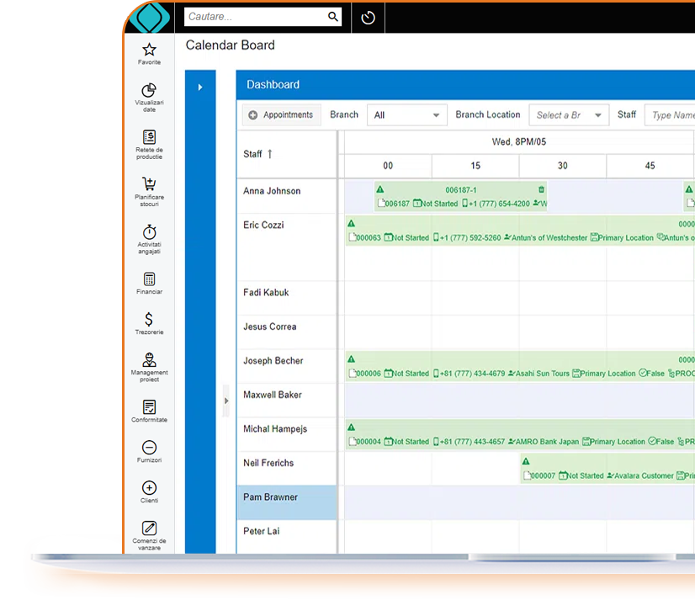This screenshot has height=616, width=695.
Task: Open the Financiar calculator icon
Action: [149, 279]
